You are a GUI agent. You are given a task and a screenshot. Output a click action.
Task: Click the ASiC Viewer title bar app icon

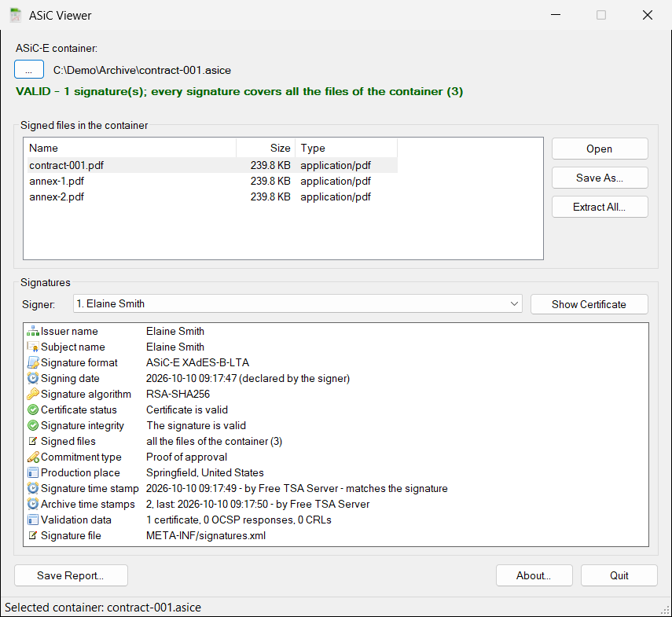[16, 16]
